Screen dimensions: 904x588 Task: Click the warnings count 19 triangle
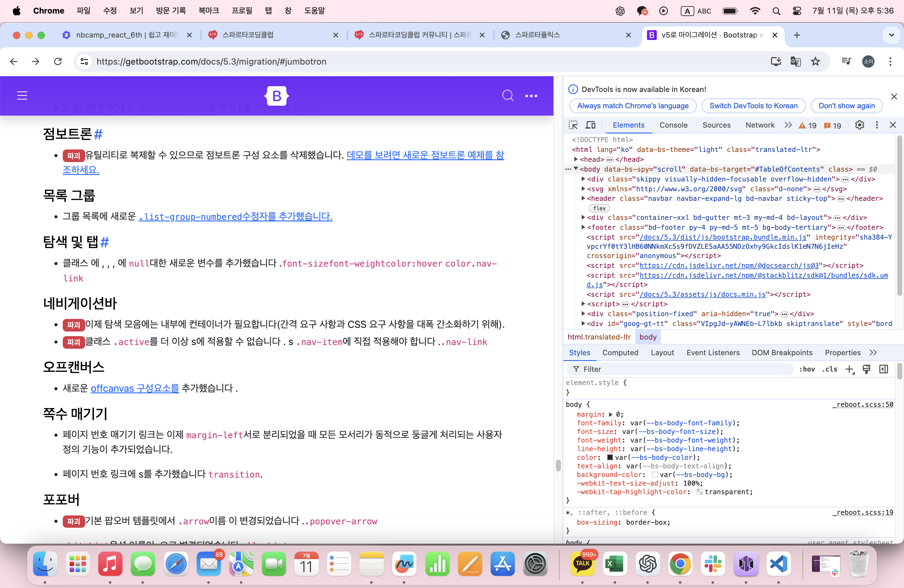click(x=807, y=126)
